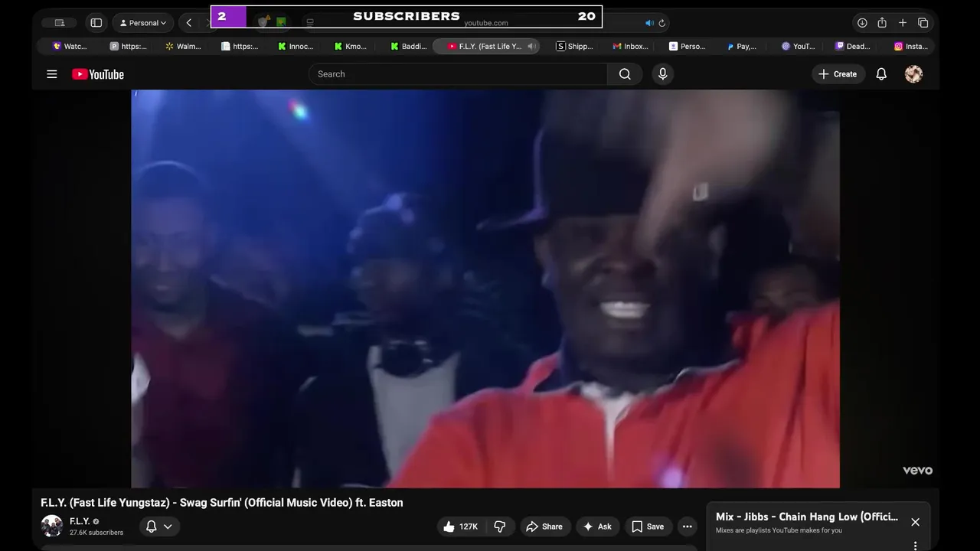The width and height of the screenshot is (980, 551).
Task: Expand the channel notification preferences chevron
Action: point(168,527)
